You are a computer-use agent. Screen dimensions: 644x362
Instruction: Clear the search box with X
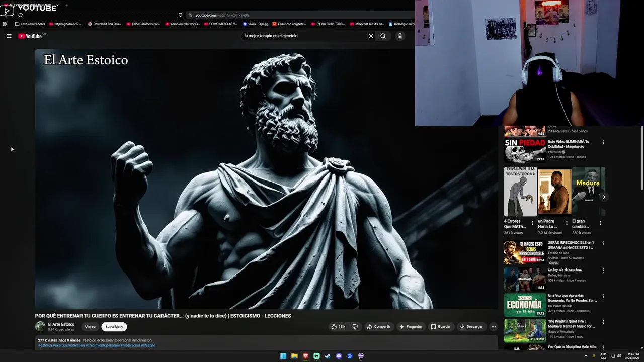coord(371,36)
